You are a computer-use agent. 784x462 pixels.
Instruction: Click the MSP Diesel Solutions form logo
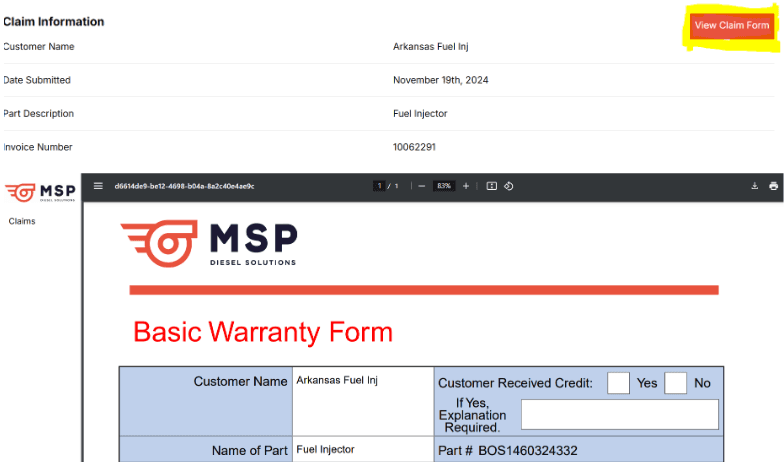click(x=209, y=243)
